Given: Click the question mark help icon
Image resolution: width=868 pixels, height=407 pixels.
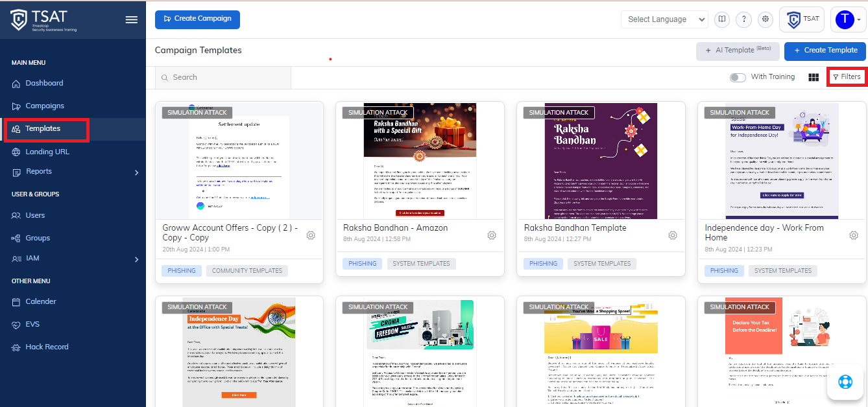Looking at the screenshot, I should [743, 19].
